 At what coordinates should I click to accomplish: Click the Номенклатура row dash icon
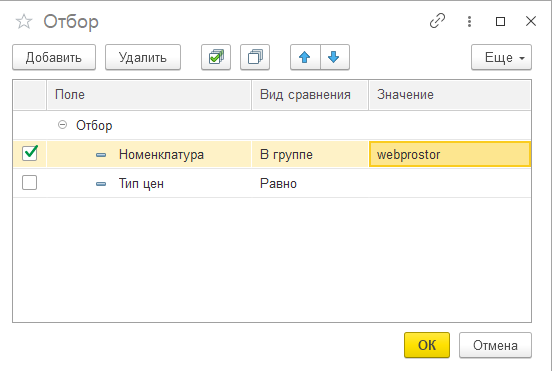point(101,155)
